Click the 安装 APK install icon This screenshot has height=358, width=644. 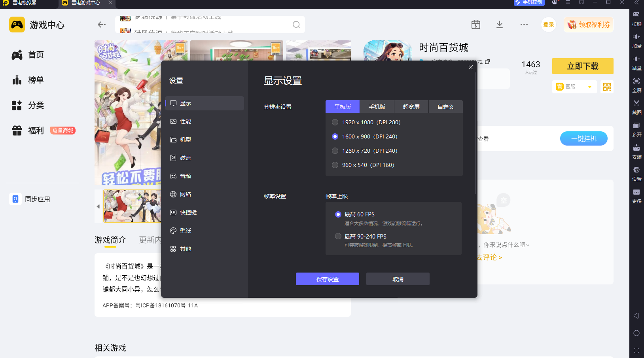click(x=636, y=151)
